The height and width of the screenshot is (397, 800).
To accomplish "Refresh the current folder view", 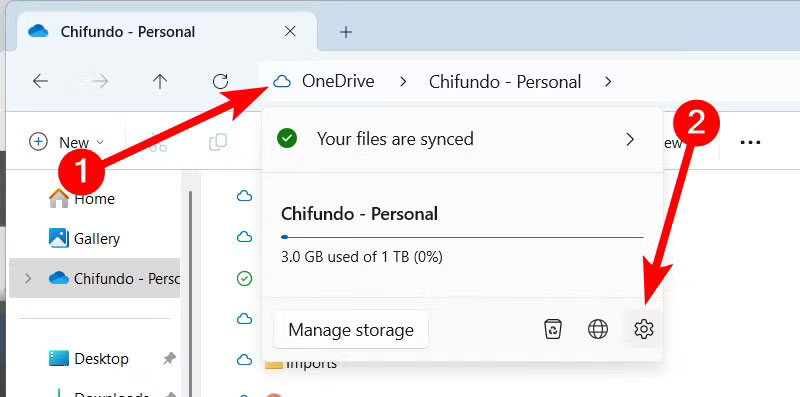I will pyautogui.click(x=220, y=81).
